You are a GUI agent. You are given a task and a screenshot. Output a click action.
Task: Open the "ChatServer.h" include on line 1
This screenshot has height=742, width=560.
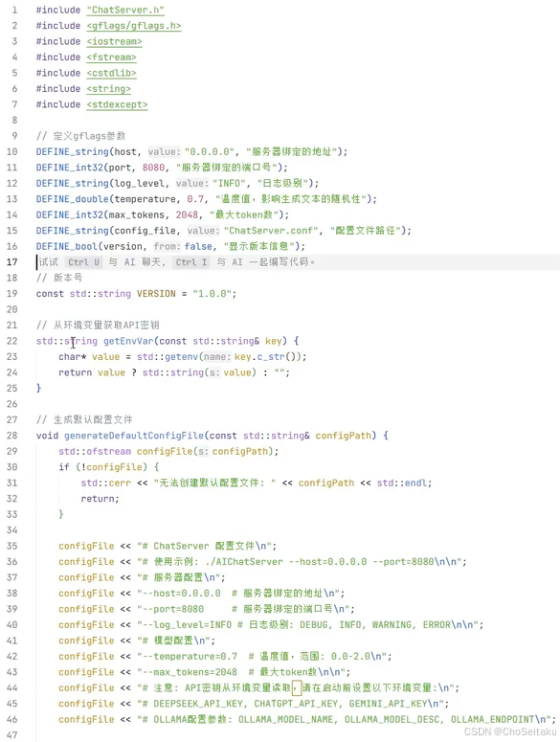click(x=125, y=10)
